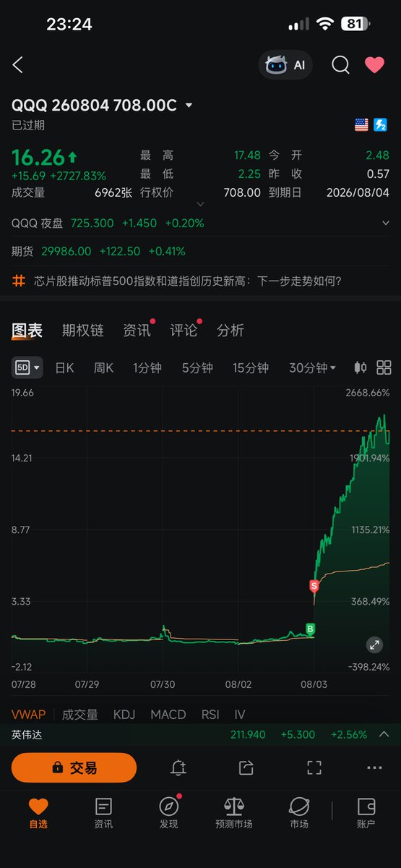Open the AI robot assistant

(286, 65)
